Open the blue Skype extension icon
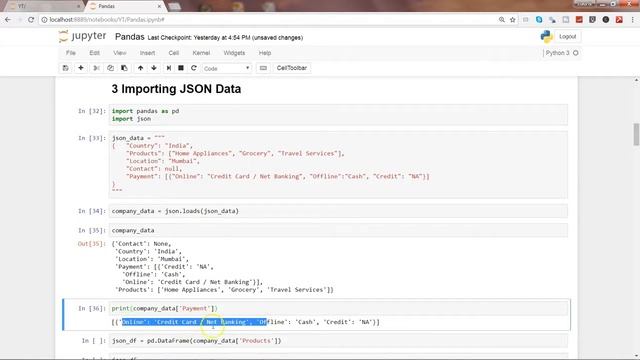This screenshot has width=640, height=360. (539, 20)
